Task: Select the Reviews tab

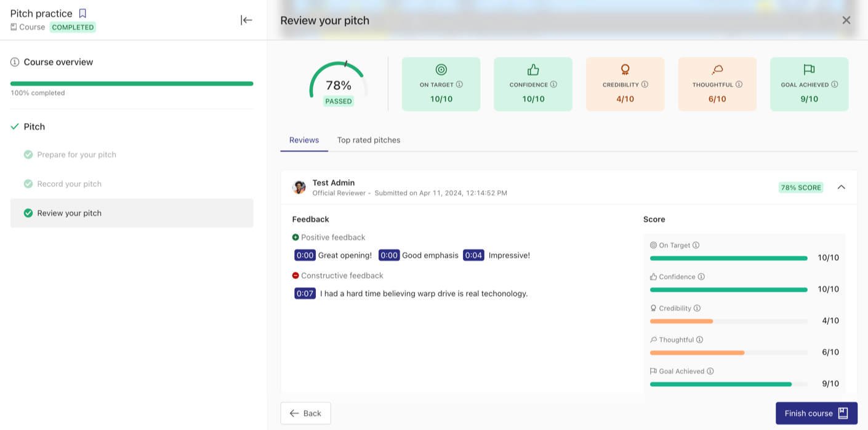Action: [x=304, y=140]
